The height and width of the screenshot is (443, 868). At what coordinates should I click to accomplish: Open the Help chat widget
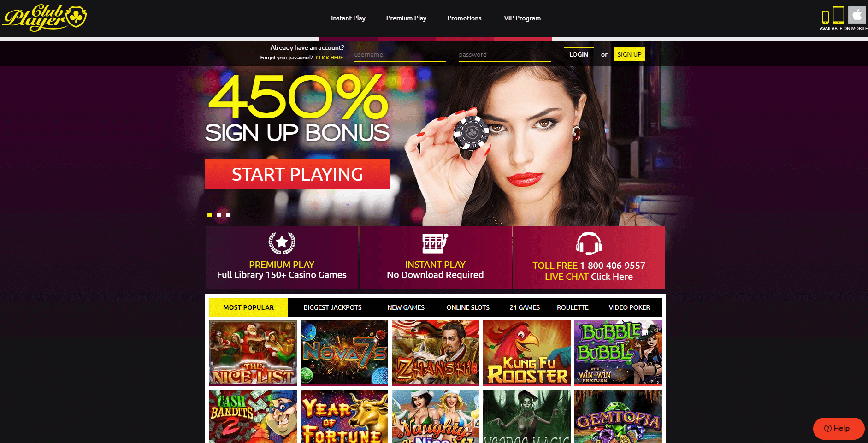(838, 428)
